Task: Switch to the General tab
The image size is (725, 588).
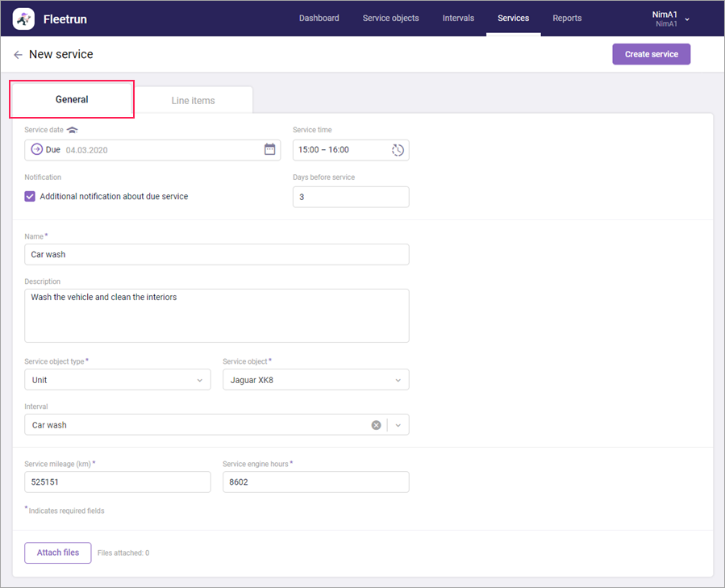Action: (x=72, y=99)
